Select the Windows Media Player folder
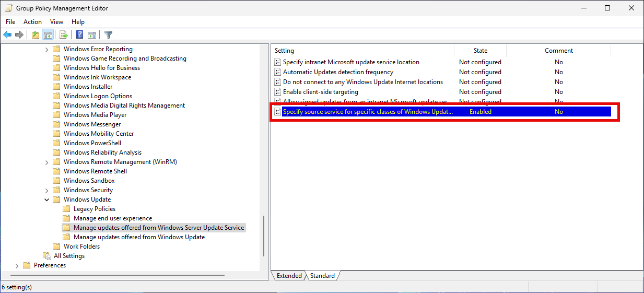The image size is (644, 293). (95, 115)
